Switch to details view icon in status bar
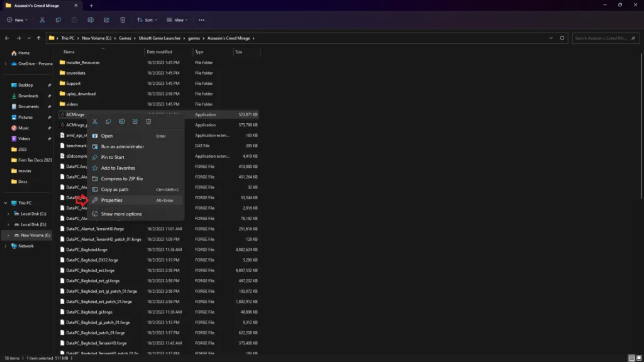Viewport: 644px width, 362px height. click(631, 358)
